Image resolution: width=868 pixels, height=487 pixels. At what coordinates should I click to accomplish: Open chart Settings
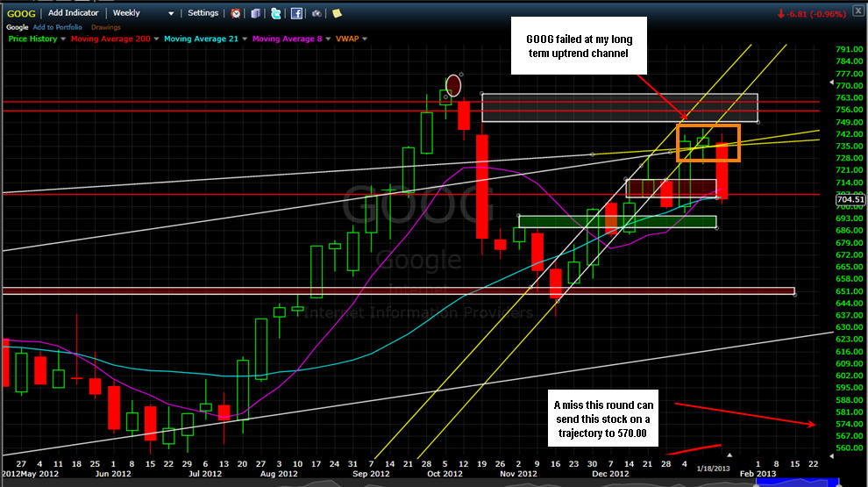[x=203, y=13]
